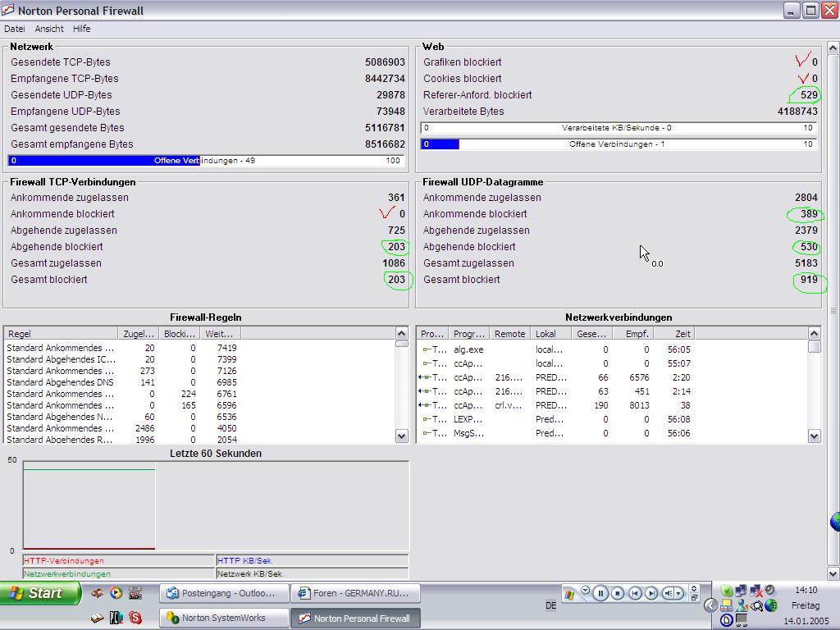This screenshot has height=630, width=840.
Task: Toggle the Media Player toolbar video window button
Action: [x=694, y=588]
